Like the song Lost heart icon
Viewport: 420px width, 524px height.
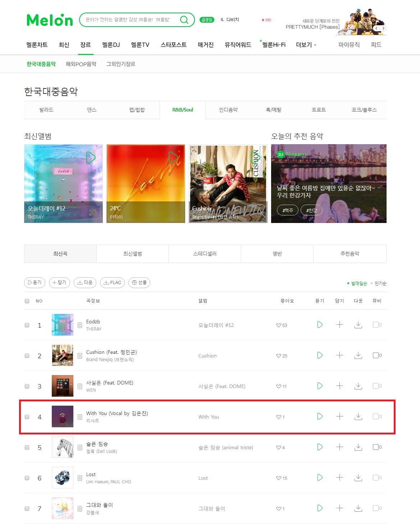[278, 478]
